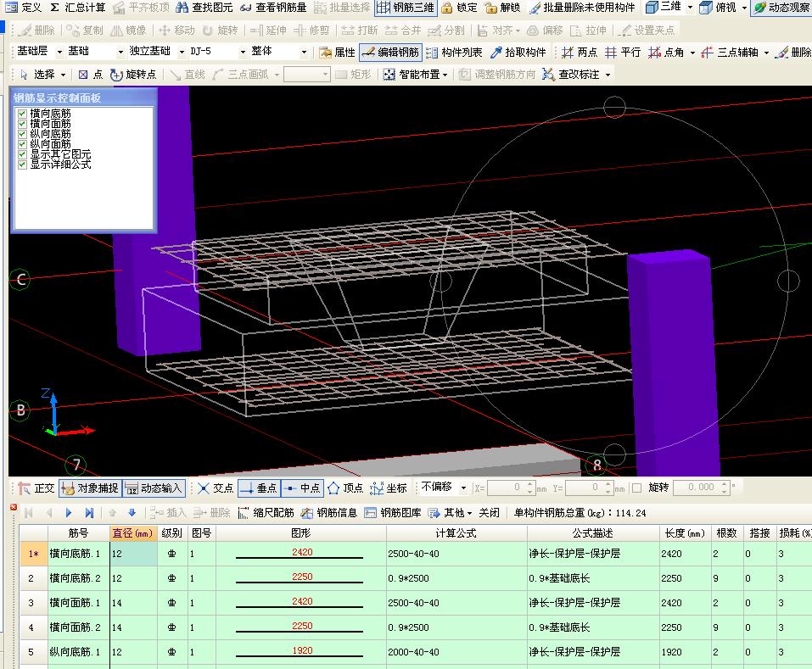Select 两点 two-point axis tool
Screen dimensions: 812x669
pyautogui.click(x=580, y=53)
